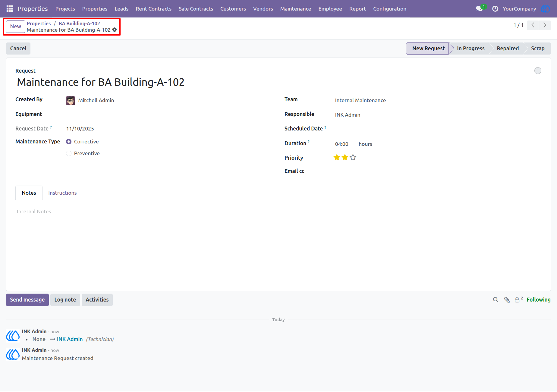This screenshot has width=557, height=392.
Task: Open the Maintenance menu
Action: coord(295,9)
